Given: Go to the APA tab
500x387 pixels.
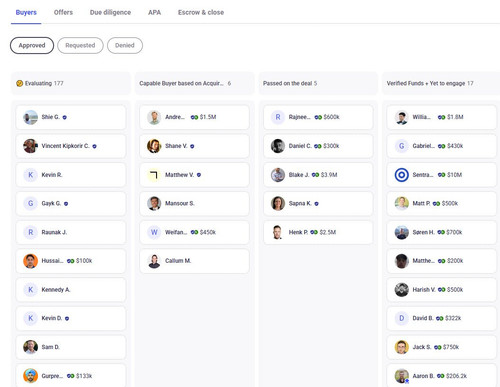Looking at the screenshot, I should point(154,12).
